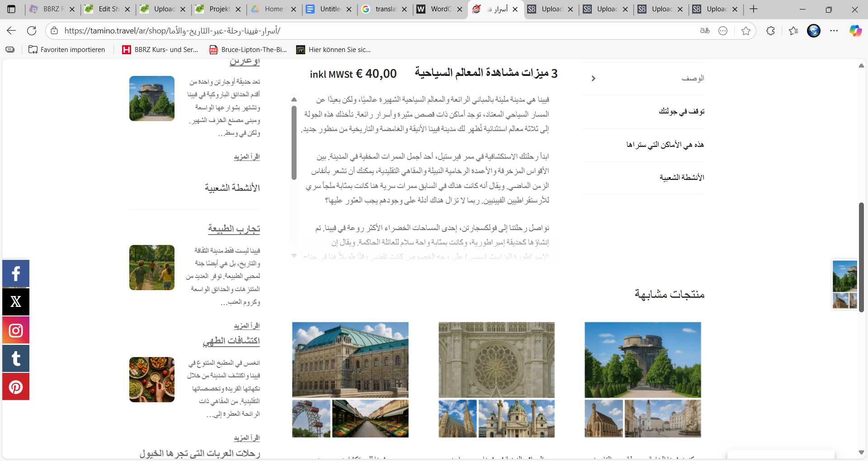
Task: Click the page vertical scrollbar thumb
Action: tap(861, 257)
